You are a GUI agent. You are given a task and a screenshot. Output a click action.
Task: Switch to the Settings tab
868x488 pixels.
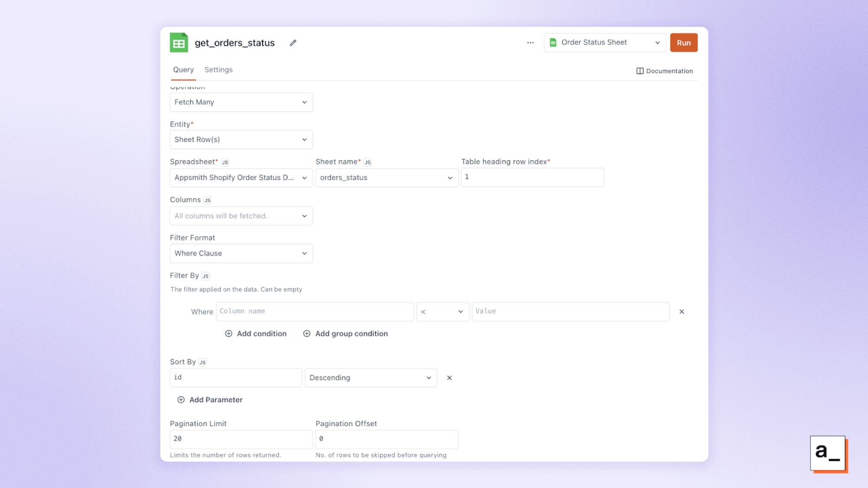pyautogui.click(x=218, y=69)
